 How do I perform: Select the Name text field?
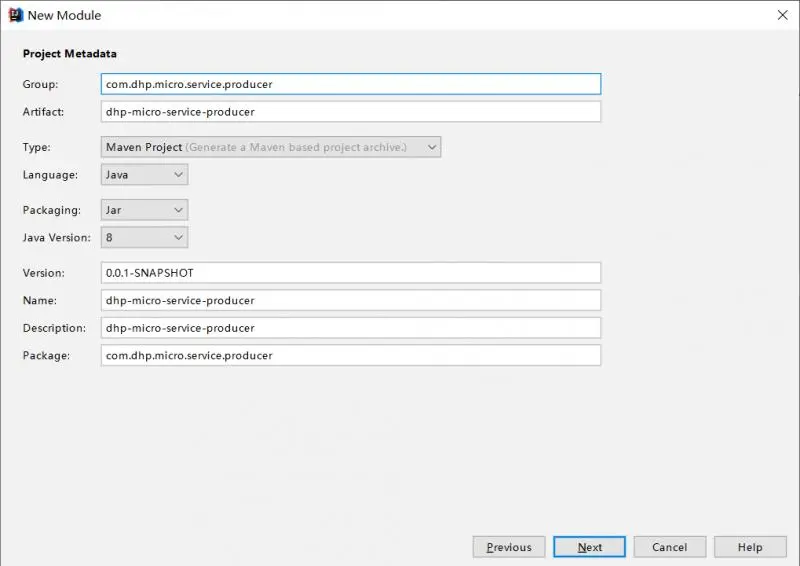pos(351,300)
